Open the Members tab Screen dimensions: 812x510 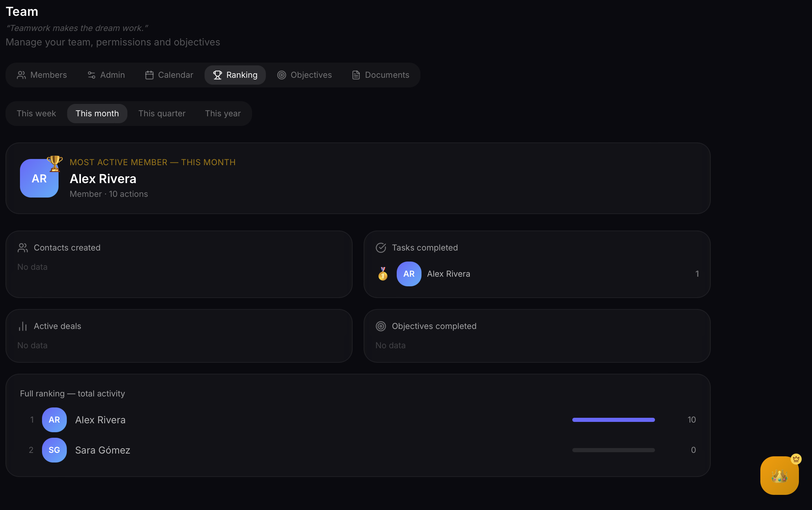42,75
